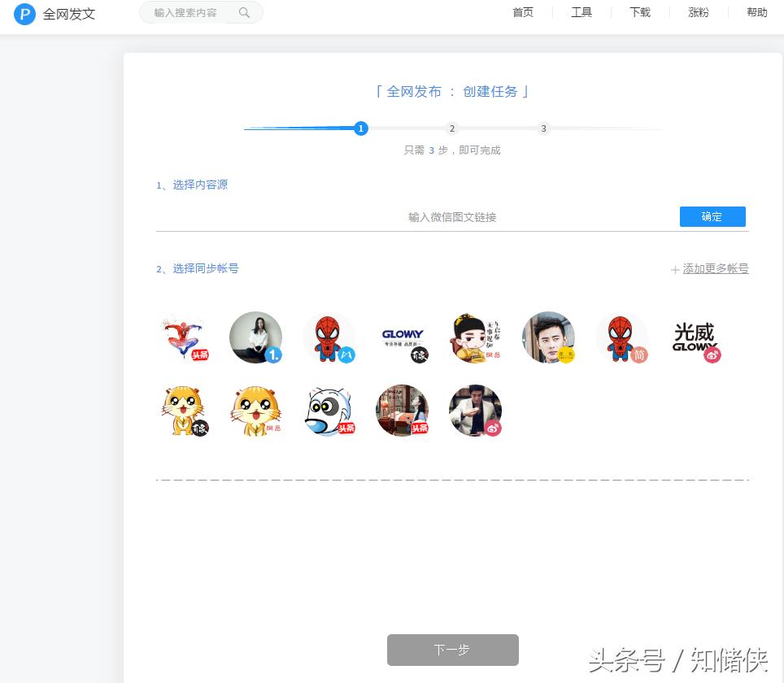
Task: Click the 全网发布：创建任务 title
Action: [x=452, y=92]
